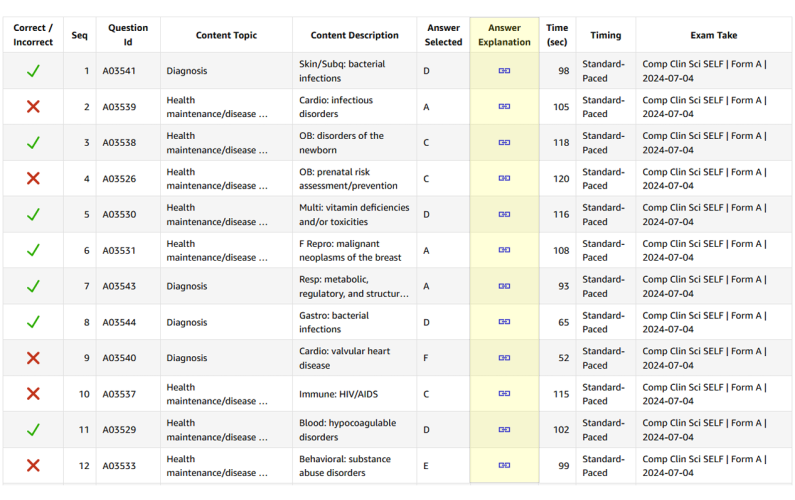Sort by Correct / Incorrect column header
The image size is (795, 500).
[33, 35]
